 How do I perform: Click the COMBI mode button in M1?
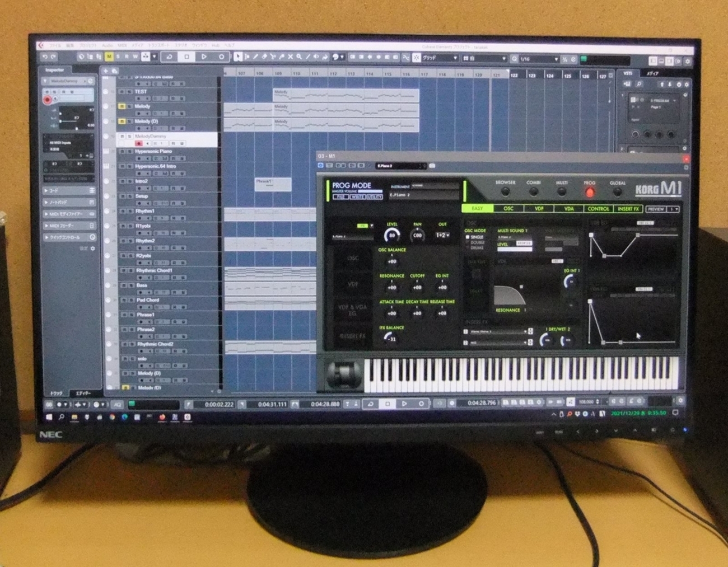(x=533, y=192)
